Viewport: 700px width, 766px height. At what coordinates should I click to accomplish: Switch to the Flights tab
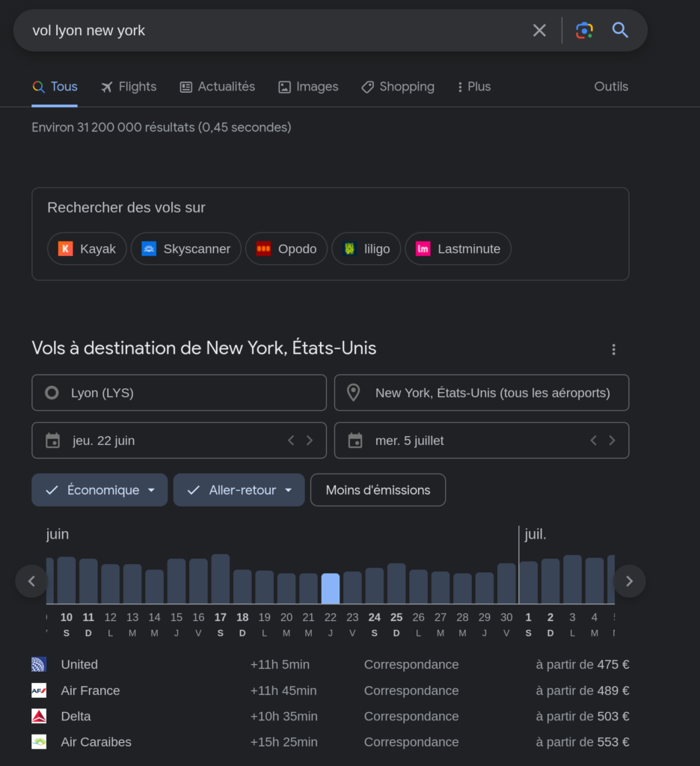tap(129, 87)
